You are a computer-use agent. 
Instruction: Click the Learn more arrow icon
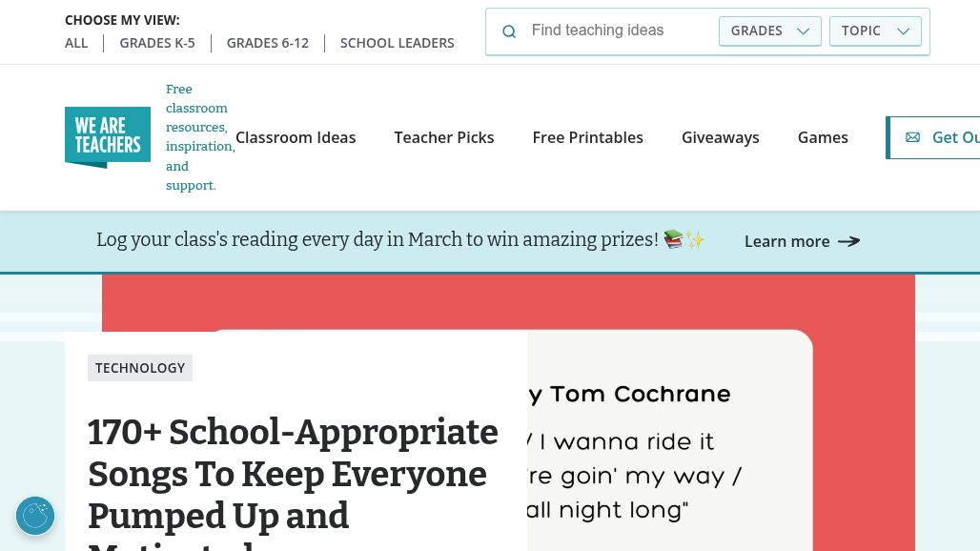coord(848,241)
